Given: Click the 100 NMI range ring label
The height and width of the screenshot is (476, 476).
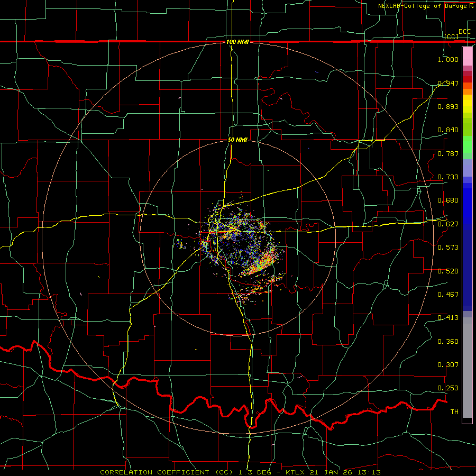Looking at the screenshot, I should 237,42.
